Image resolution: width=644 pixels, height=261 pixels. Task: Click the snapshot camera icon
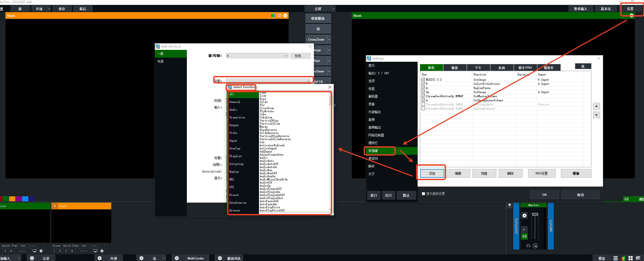pos(638,258)
